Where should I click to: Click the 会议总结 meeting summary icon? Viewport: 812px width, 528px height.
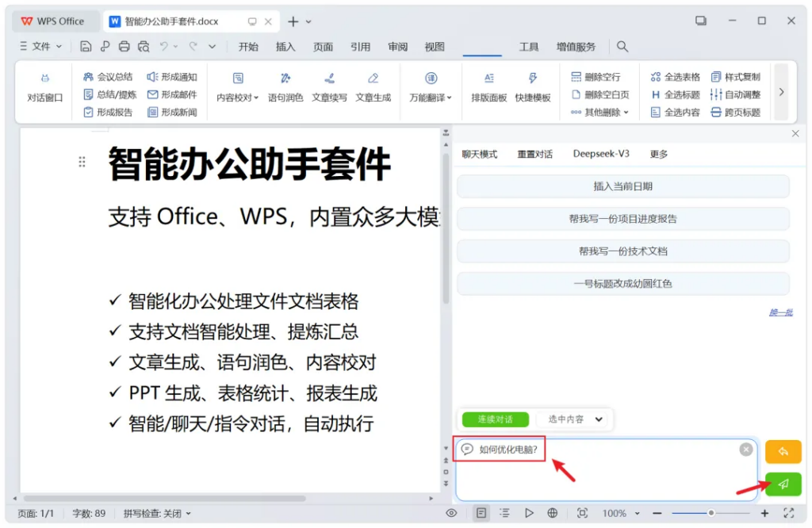pyautogui.click(x=88, y=77)
